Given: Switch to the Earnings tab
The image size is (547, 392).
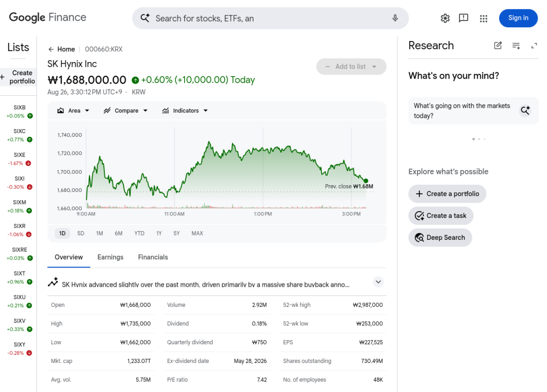Looking at the screenshot, I should 110,257.
